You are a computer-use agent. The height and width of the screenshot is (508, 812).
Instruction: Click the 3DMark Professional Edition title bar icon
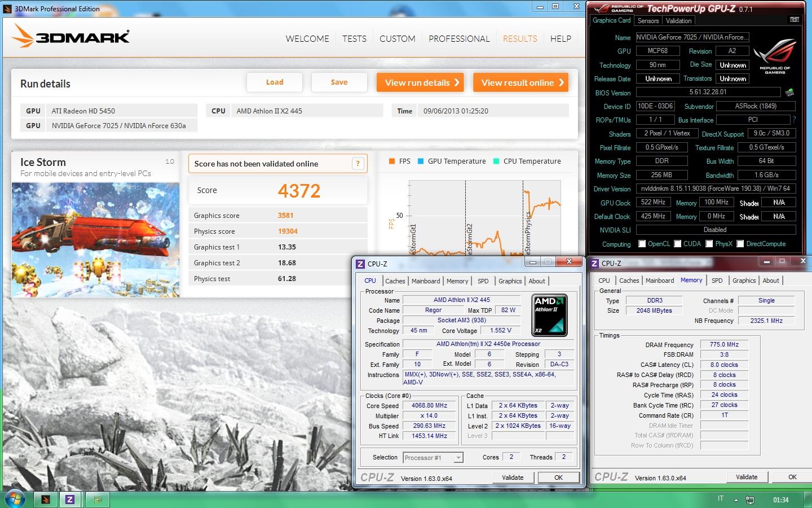pos(7,8)
